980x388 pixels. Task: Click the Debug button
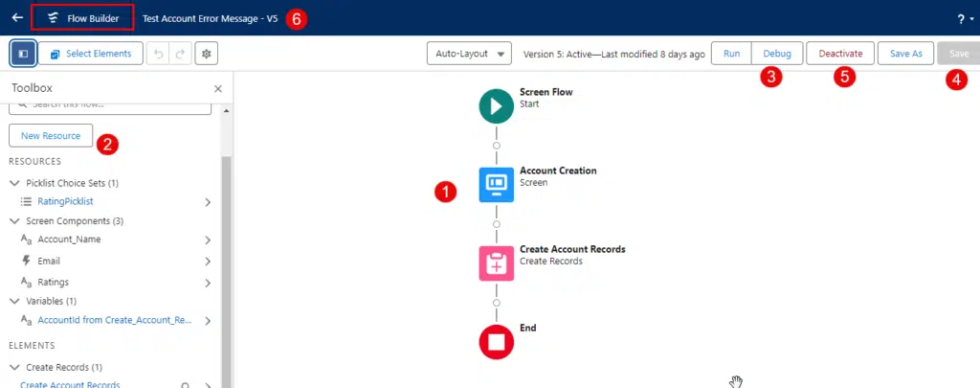point(777,54)
